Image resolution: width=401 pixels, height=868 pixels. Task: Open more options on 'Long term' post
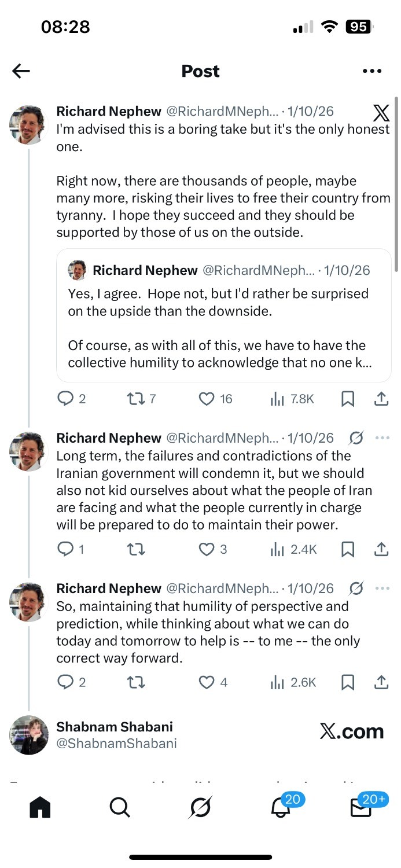[382, 438]
